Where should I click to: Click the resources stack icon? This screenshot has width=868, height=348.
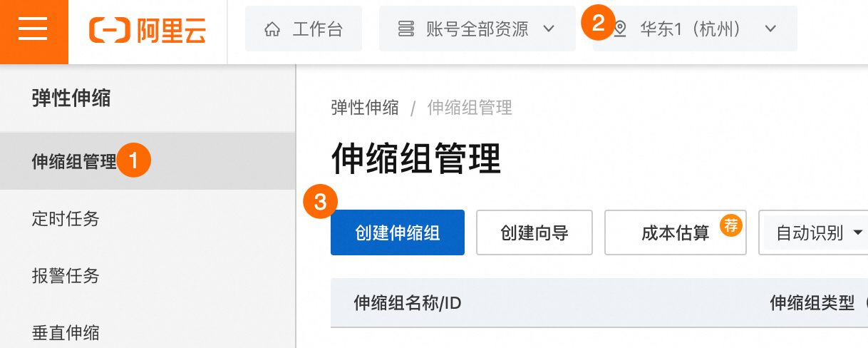click(x=406, y=29)
